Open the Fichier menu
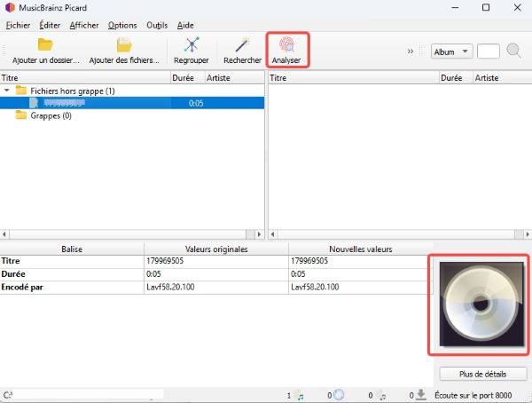This screenshot has width=532, height=403. [x=18, y=25]
